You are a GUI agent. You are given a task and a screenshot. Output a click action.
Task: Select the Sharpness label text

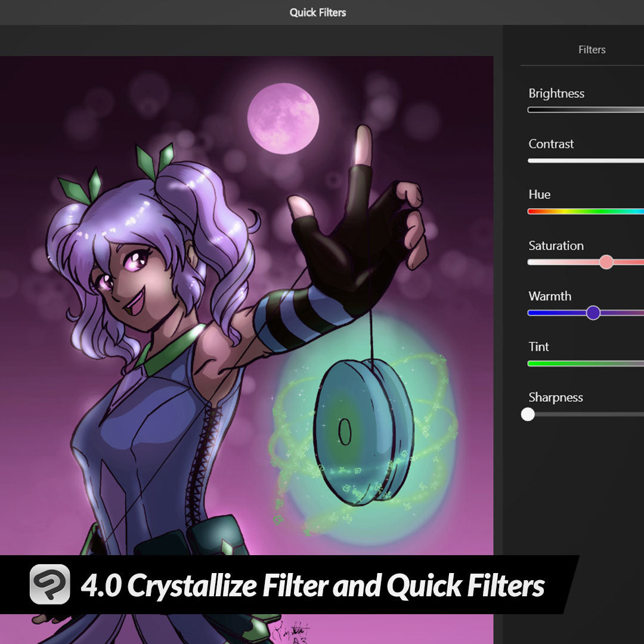coord(555,398)
